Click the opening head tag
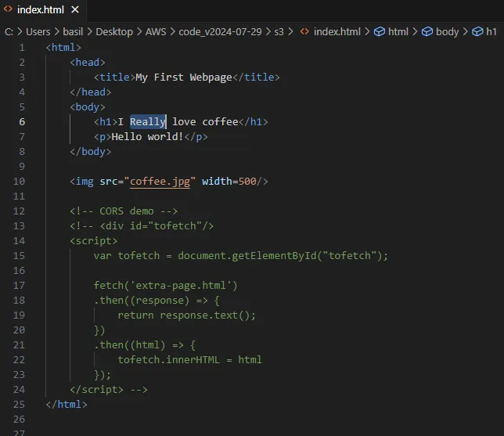 pyautogui.click(x=88, y=63)
